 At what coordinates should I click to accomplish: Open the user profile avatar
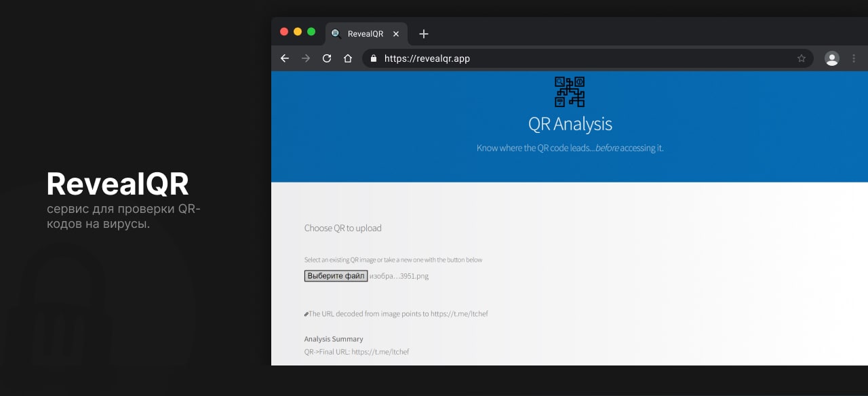(832, 58)
